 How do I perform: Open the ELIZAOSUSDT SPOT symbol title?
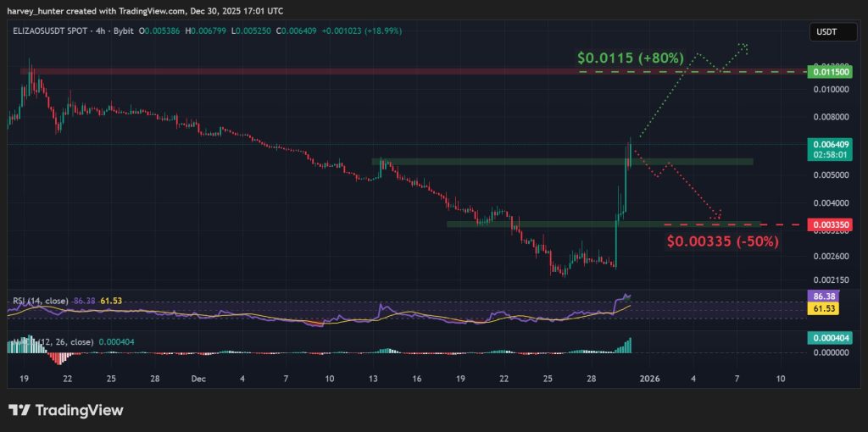tap(51, 31)
